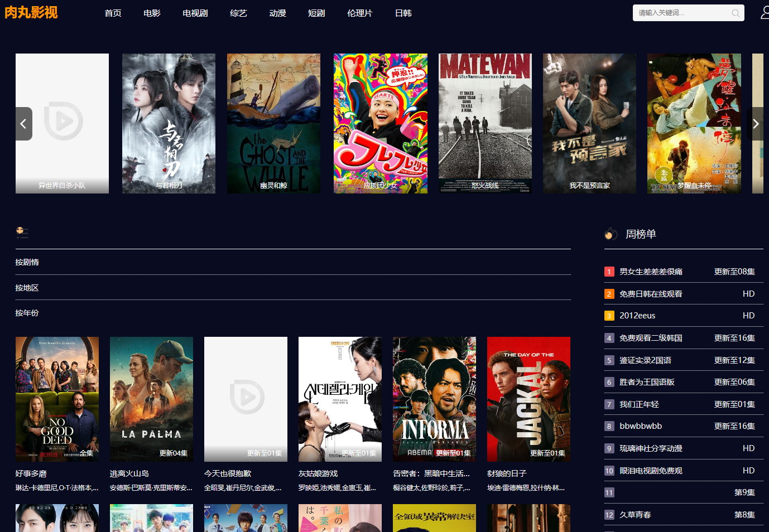
Task: Expand the 按剧情 filter row
Action: click(293, 262)
